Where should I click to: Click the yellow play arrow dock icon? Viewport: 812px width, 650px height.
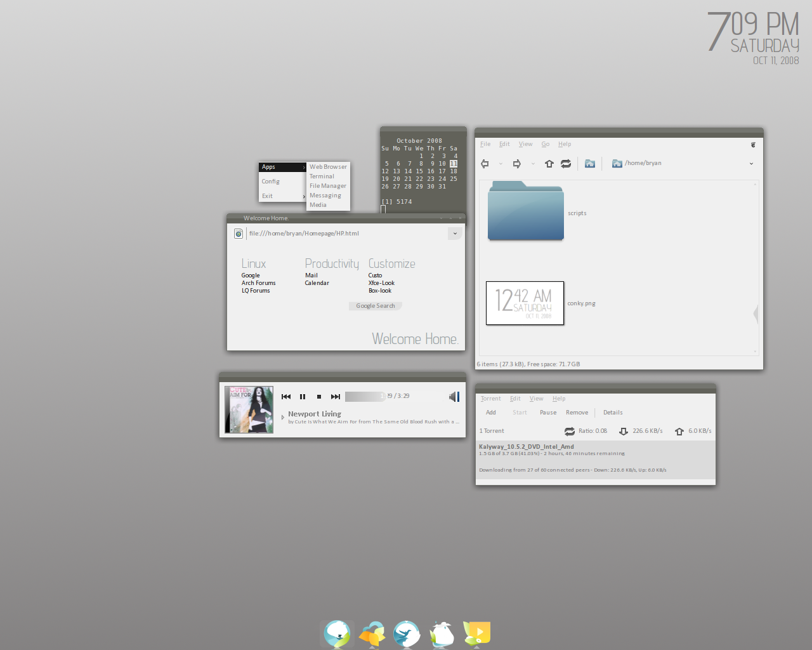tap(477, 633)
